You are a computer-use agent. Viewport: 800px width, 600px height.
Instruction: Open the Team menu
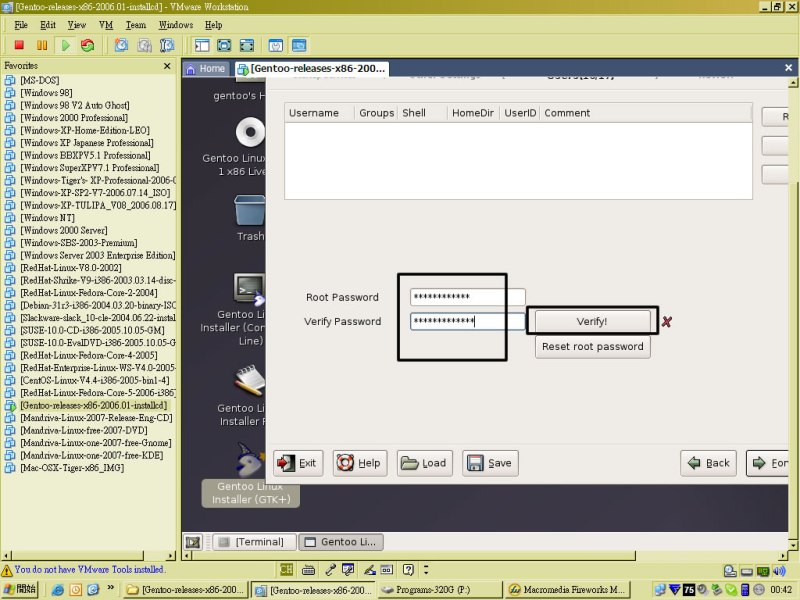pyautogui.click(x=136, y=25)
